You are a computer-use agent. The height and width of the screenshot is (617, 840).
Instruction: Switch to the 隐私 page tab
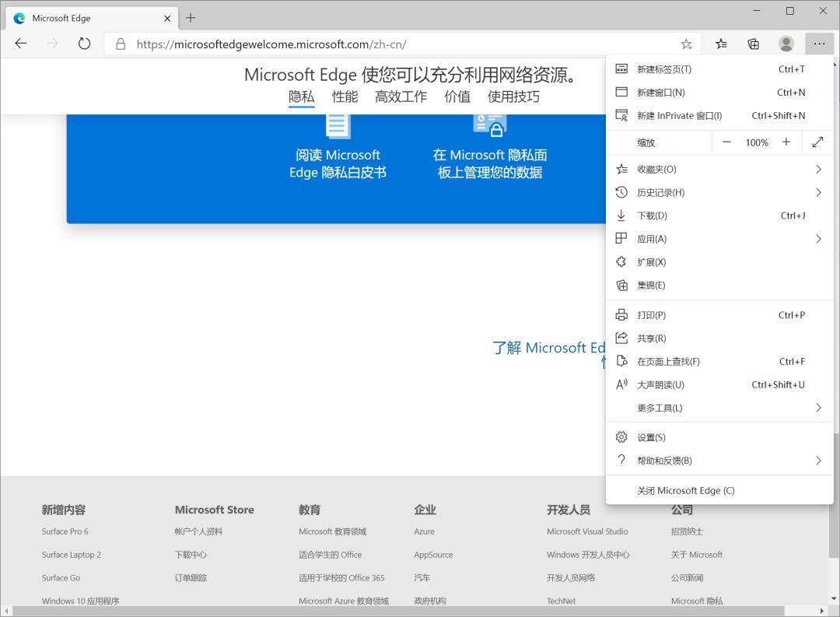click(301, 96)
